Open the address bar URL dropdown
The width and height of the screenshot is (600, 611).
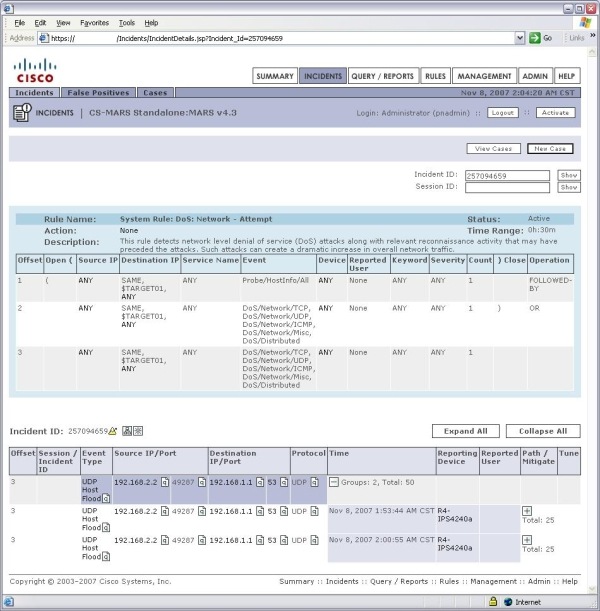click(520, 38)
